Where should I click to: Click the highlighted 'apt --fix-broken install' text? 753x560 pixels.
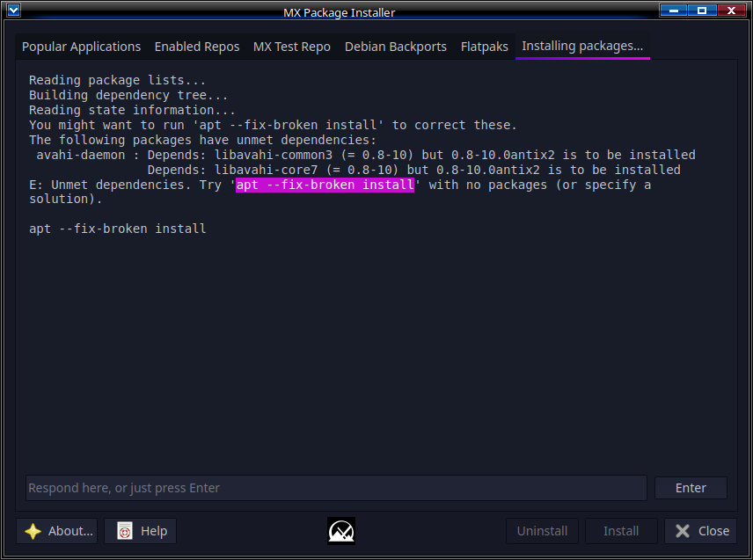pyautogui.click(x=325, y=185)
